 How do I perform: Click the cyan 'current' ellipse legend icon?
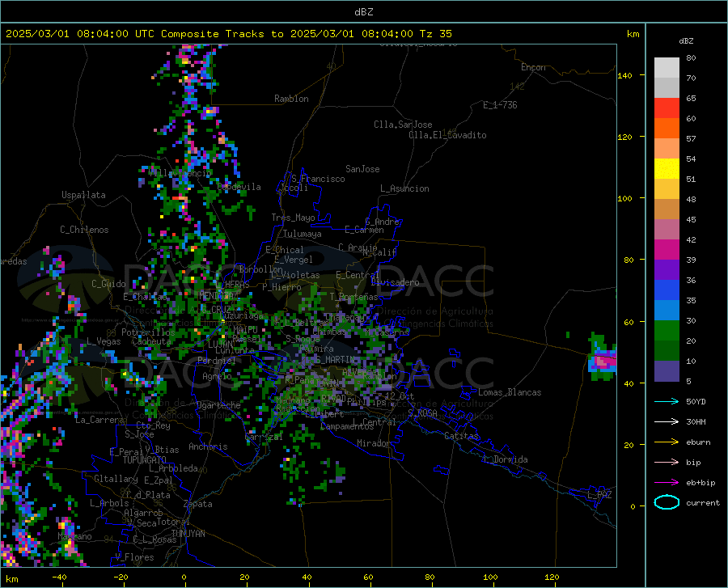pyautogui.click(x=667, y=502)
